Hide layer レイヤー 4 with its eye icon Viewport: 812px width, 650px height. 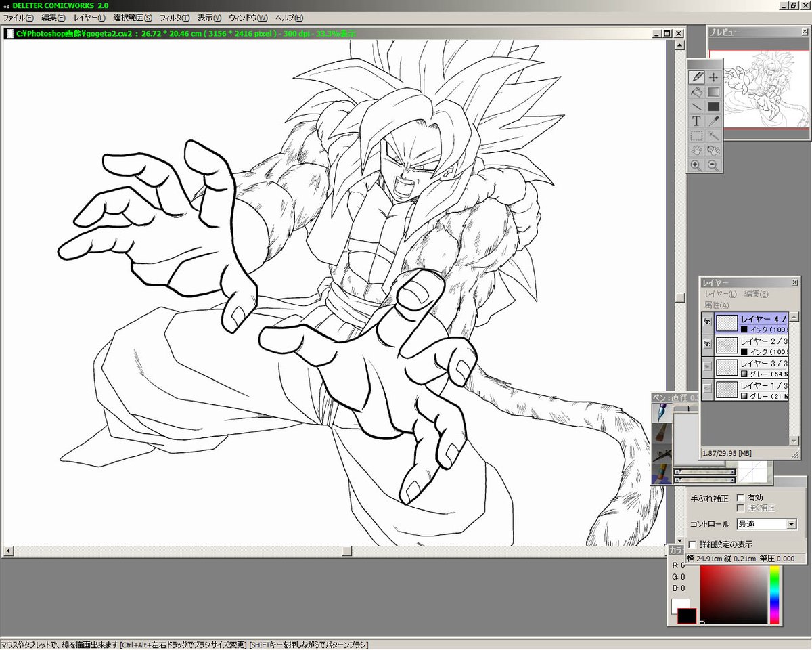[707, 323]
